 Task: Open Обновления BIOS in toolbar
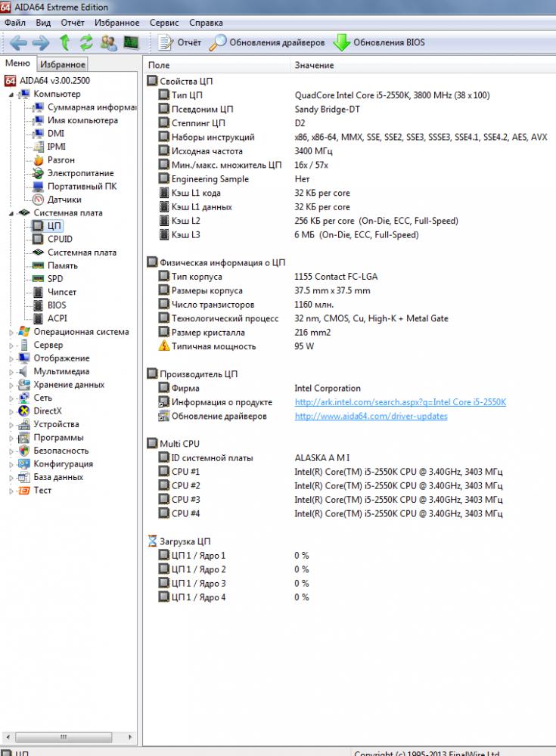tap(379, 42)
